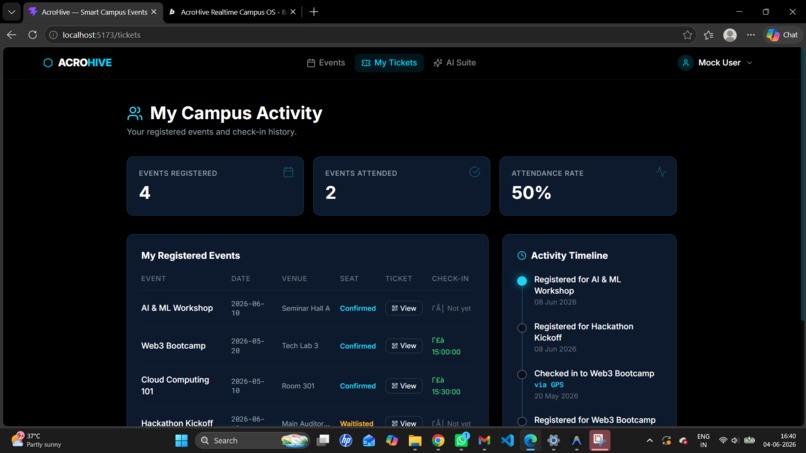Open the browser favorites list icon
Screen dimensions: 806x453
point(708,35)
